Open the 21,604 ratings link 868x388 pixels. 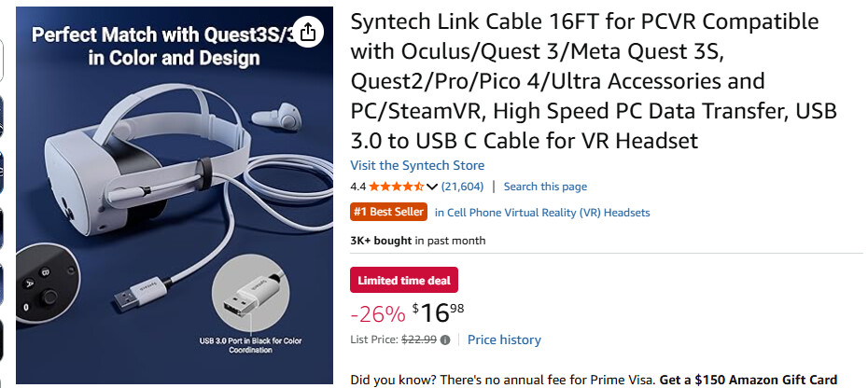point(462,187)
